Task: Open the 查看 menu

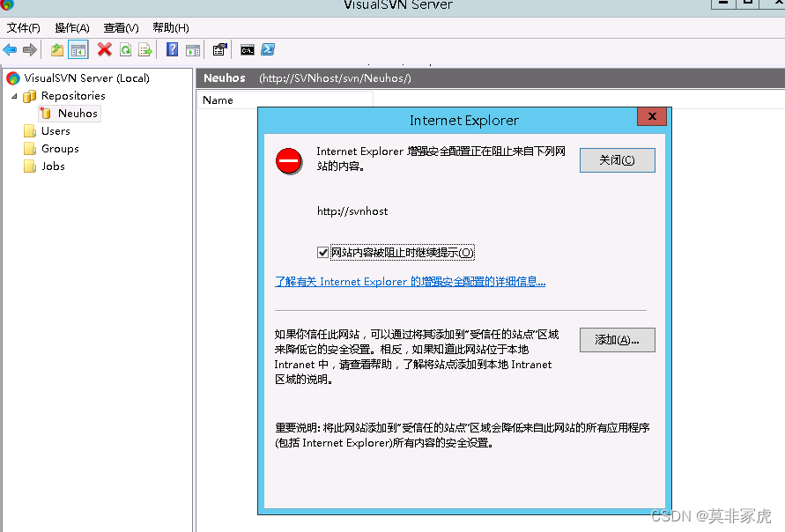Action: tap(121, 27)
